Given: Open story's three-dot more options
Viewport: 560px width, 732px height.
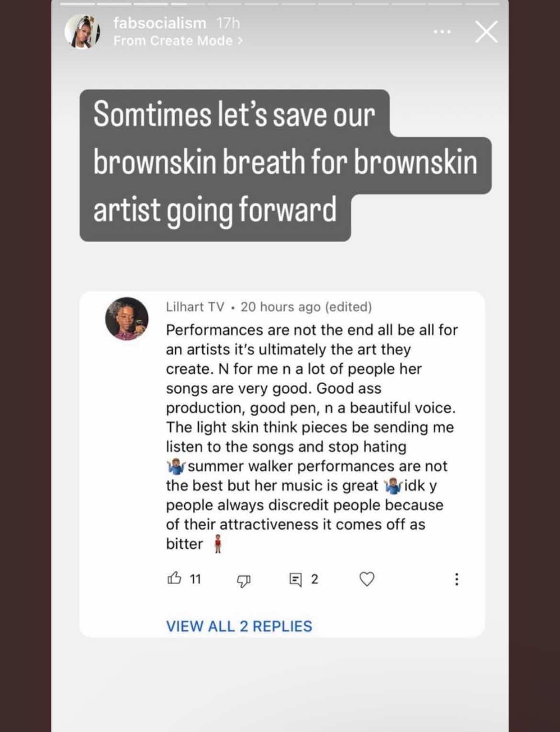Looking at the screenshot, I should pos(442,32).
